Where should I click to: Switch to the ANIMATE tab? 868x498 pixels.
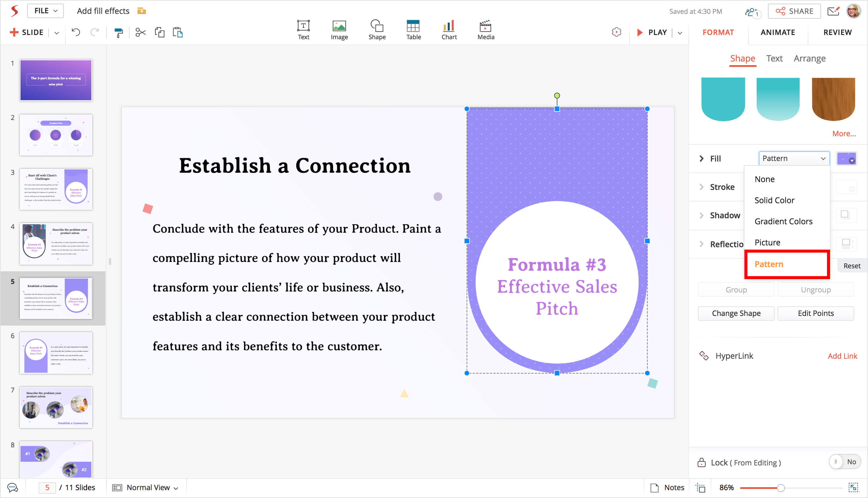[777, 32]
